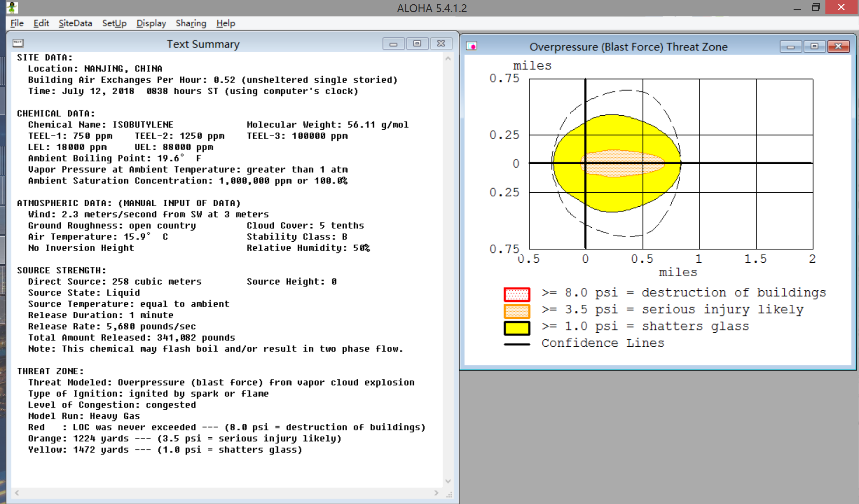The image size is (859, 504).
Task: Click 'Model Run: Heavy Gas' line
Action: (x=84, y=416)
